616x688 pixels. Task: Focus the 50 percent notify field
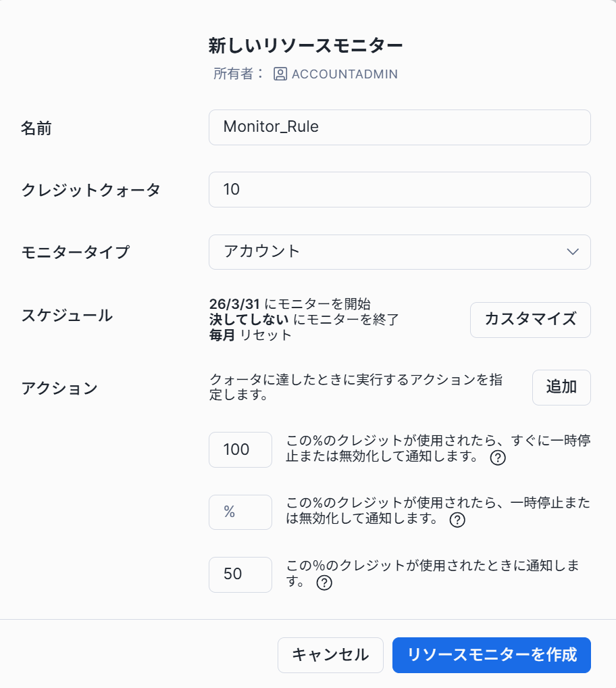coord(240,574)
